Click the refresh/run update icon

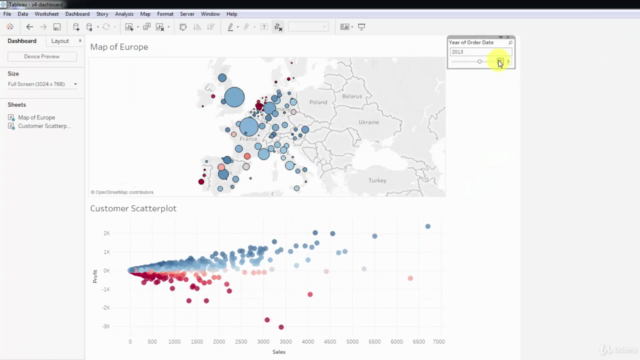click(106, 27)
